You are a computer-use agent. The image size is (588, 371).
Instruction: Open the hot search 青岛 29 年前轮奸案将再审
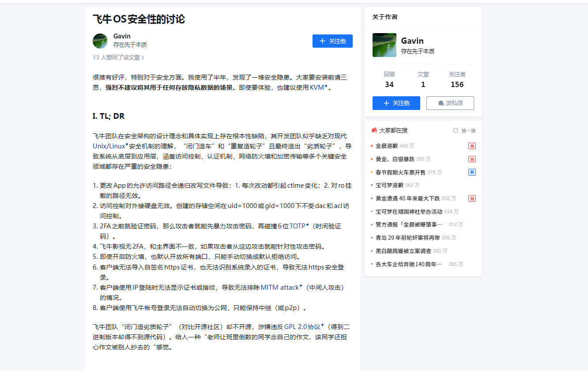(x=408, y=238)
